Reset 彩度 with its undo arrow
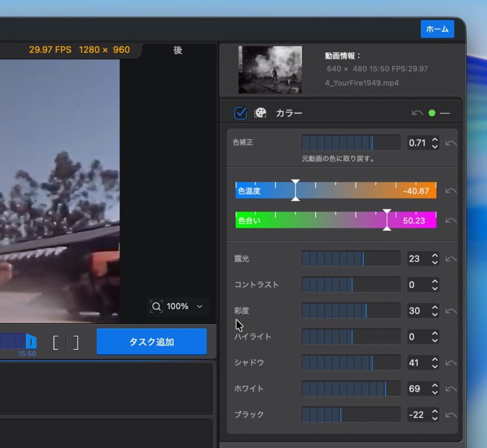487x448 pixels. 451,311
